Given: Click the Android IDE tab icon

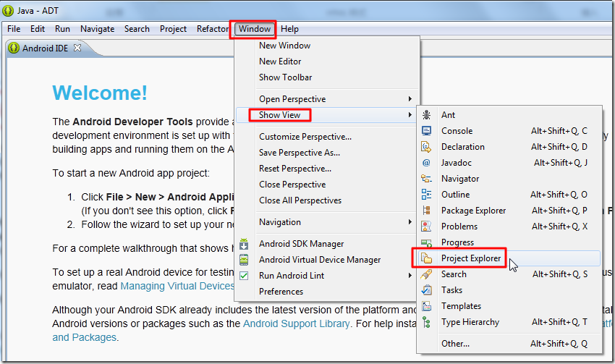Looking at the screenshot, I should click(x=14, y=48).
